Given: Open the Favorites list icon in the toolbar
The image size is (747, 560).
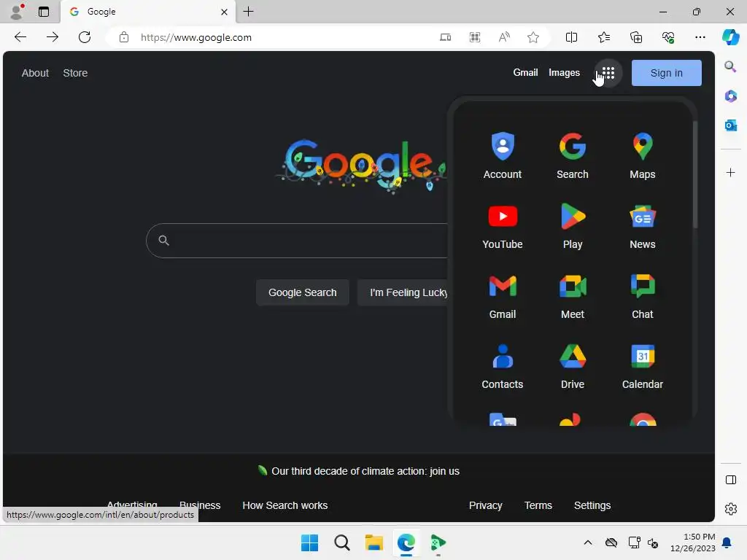Looking at the screenshot, I should [x=603, y=37].
